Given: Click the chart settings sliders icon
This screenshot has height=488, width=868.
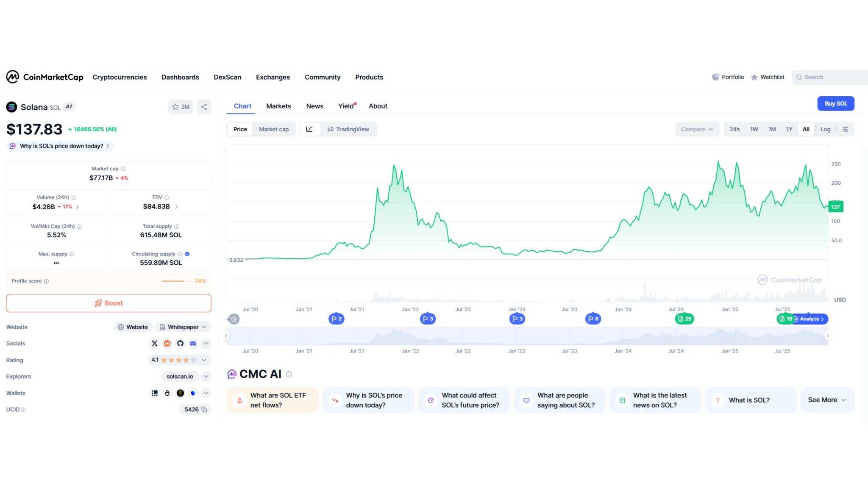Looking at the screenshot, I should 845,129.
